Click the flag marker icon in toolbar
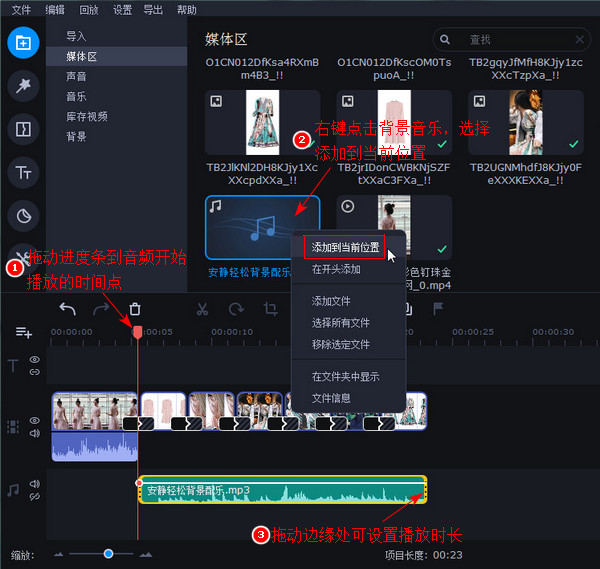Image resolution: width=600 pixels, height=569 pixels. (x=438, y=308)
